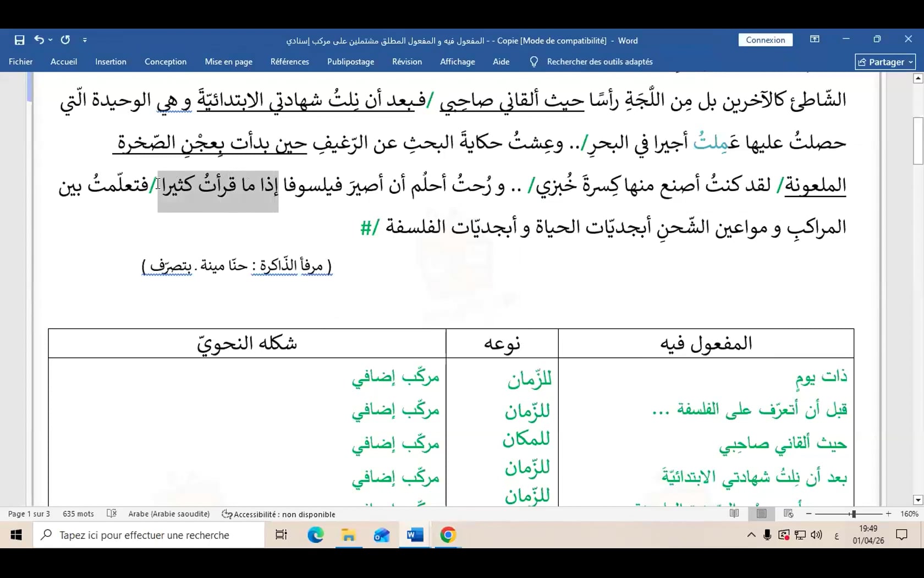The width and height of the screenshot is (924, 578).
Task: Click the 'Page 1 sur 3' indicator
Action: coord(29,514)
